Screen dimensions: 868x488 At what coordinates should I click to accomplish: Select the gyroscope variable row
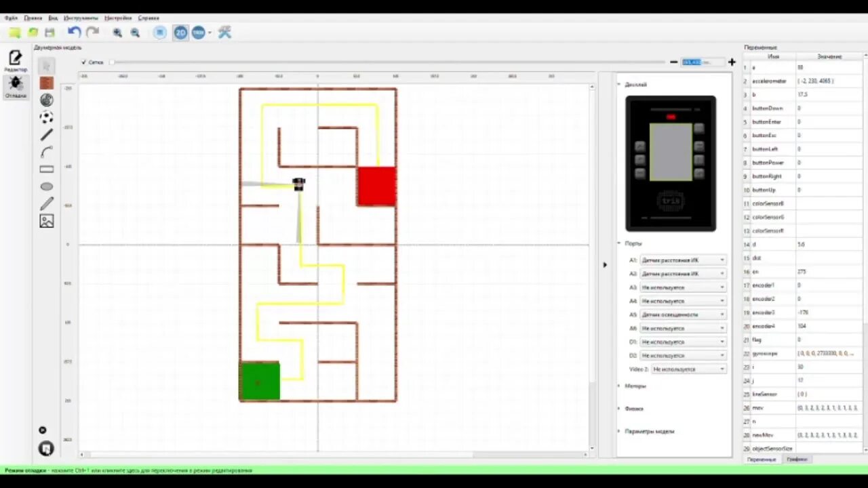tap(804, 353)
